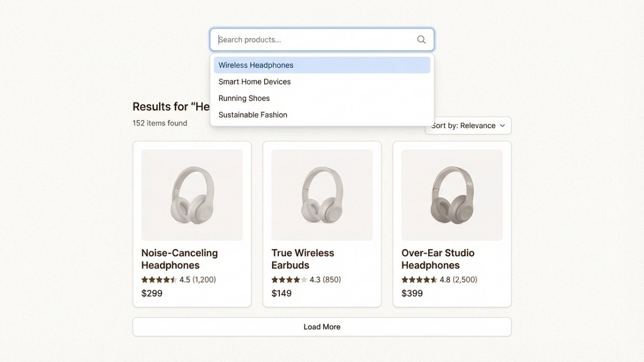This screenshot has height=362, width=644.
Task: Click the Over-Ear Studio Headphones title
Action: 438,259
